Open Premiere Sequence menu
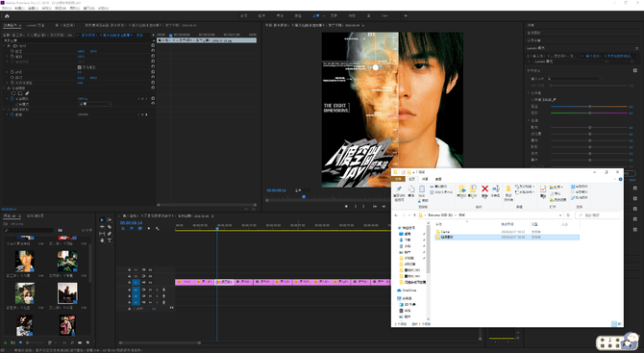Screen dimensions: 644x353 47,8
